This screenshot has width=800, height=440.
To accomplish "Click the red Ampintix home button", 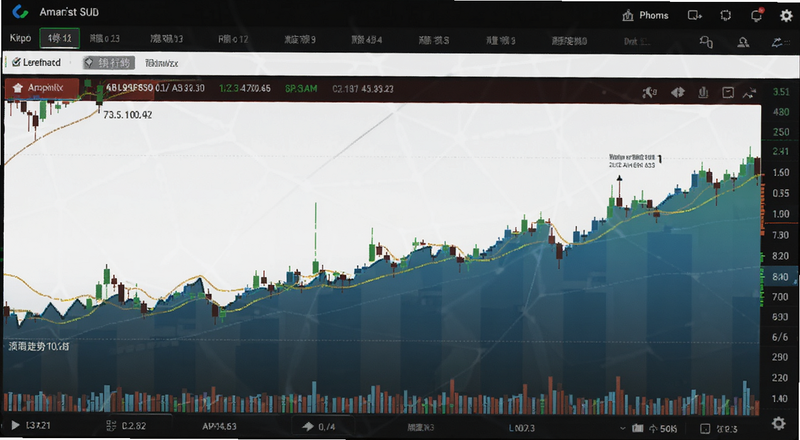I will [41, 88].
